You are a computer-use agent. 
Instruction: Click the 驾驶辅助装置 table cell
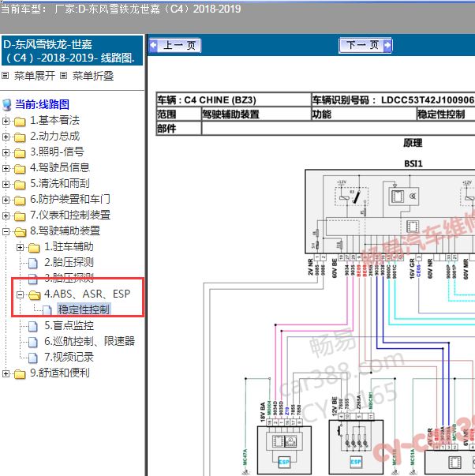coord(256,114)
